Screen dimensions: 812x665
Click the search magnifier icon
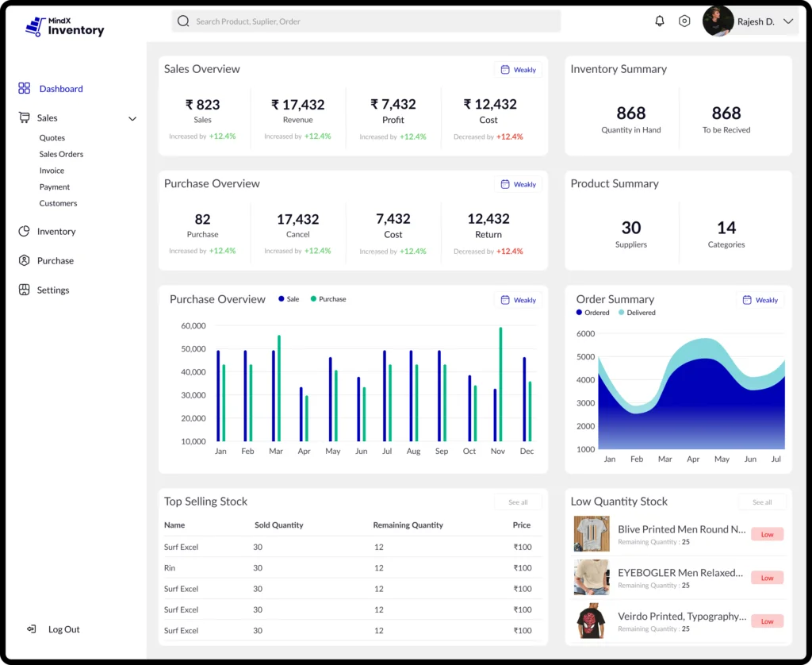click(183, 21)
